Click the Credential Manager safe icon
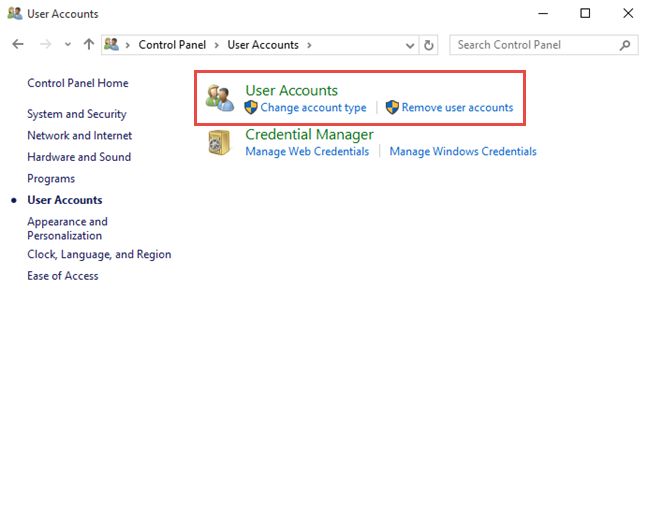 [x=219, y=143]
